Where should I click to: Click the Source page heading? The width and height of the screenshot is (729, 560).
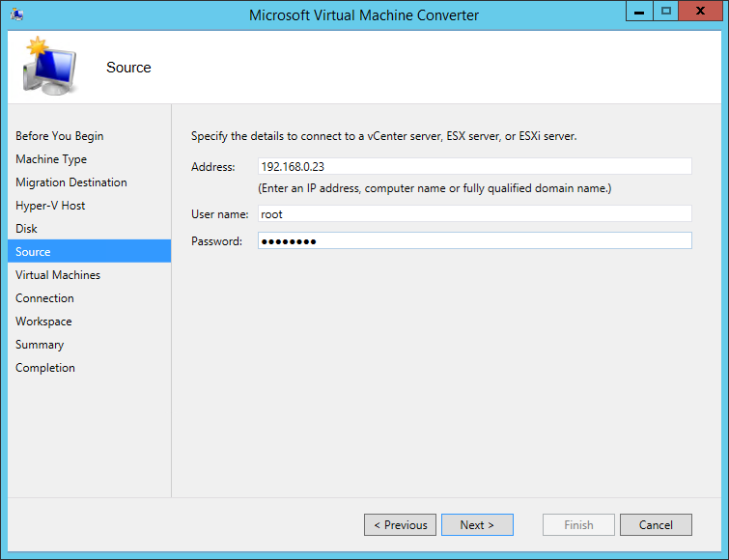coord(128,68)
